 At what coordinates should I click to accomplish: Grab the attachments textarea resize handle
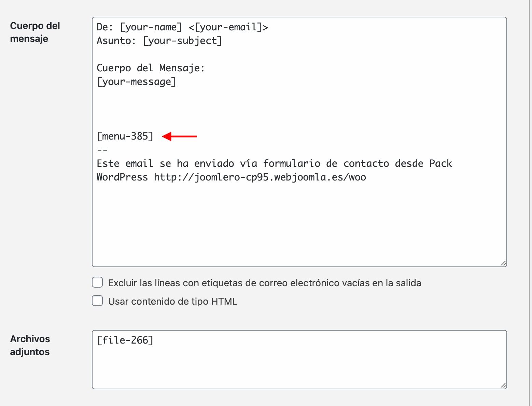[x=503, y=386]
